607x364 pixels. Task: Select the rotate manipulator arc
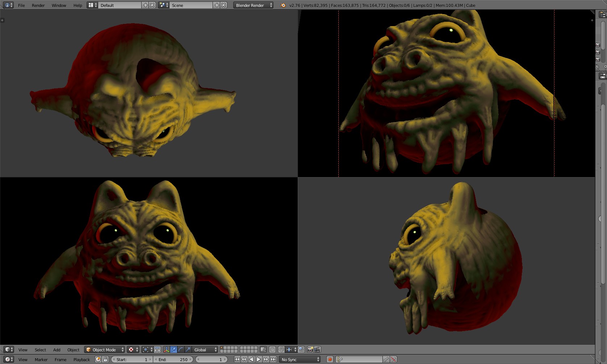(x=181, y=350)
